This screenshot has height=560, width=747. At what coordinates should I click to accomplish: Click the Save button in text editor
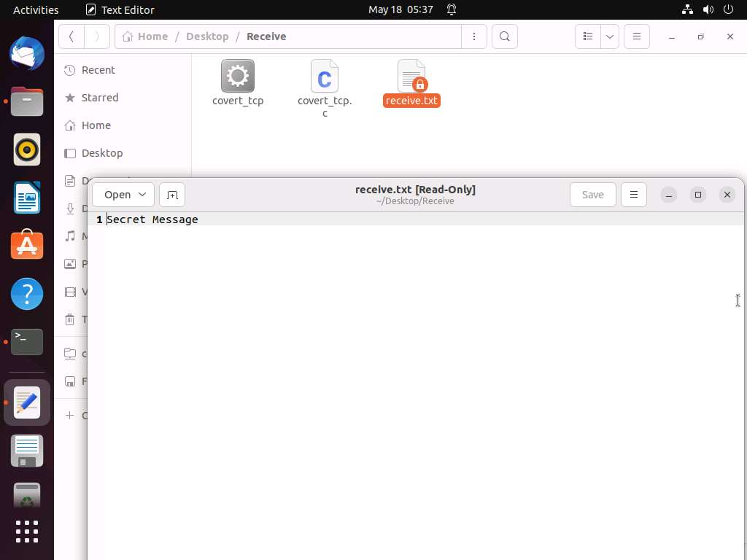pyautogui.click(x=592, y=195)
